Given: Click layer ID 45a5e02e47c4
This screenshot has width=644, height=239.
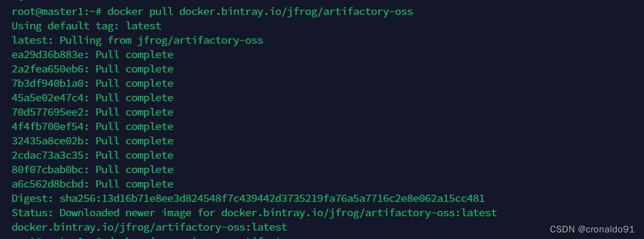Looking at the screenshot, I should [x=50, y=98].
